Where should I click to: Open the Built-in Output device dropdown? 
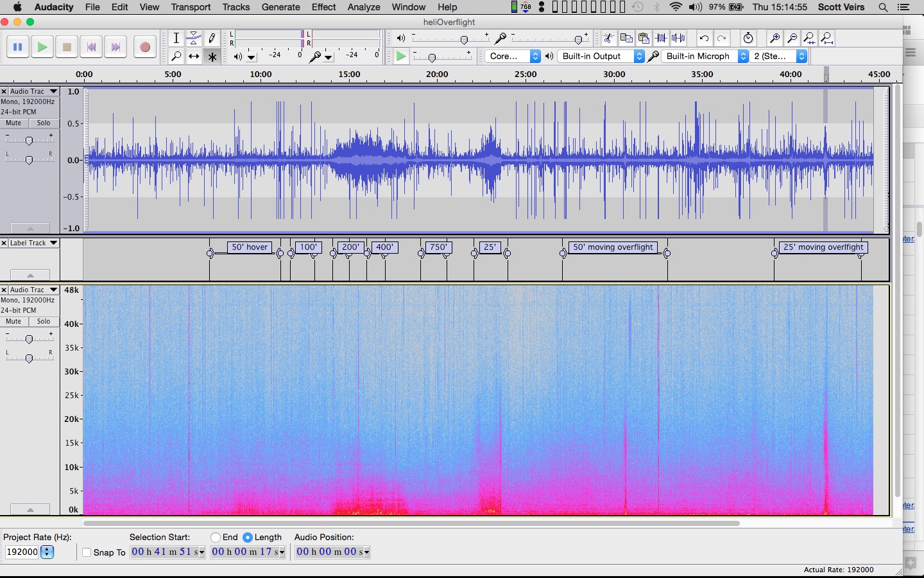pyautogui.click(x=601, y=57)
